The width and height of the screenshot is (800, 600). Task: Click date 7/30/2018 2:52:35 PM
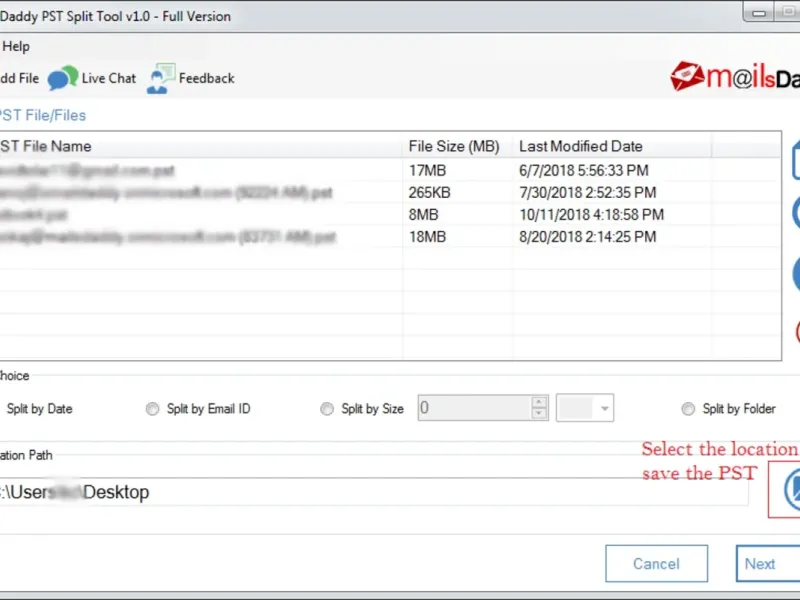(588, 192)
